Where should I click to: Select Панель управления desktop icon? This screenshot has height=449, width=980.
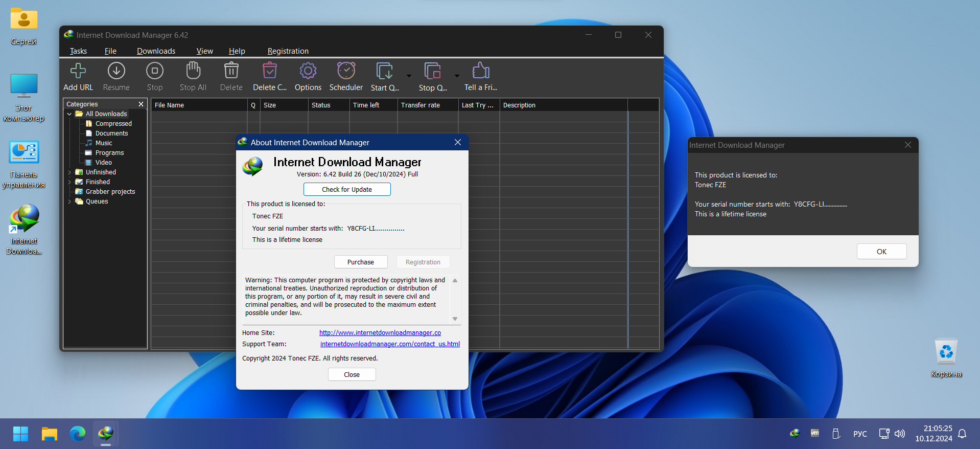(x=24, y=164)
